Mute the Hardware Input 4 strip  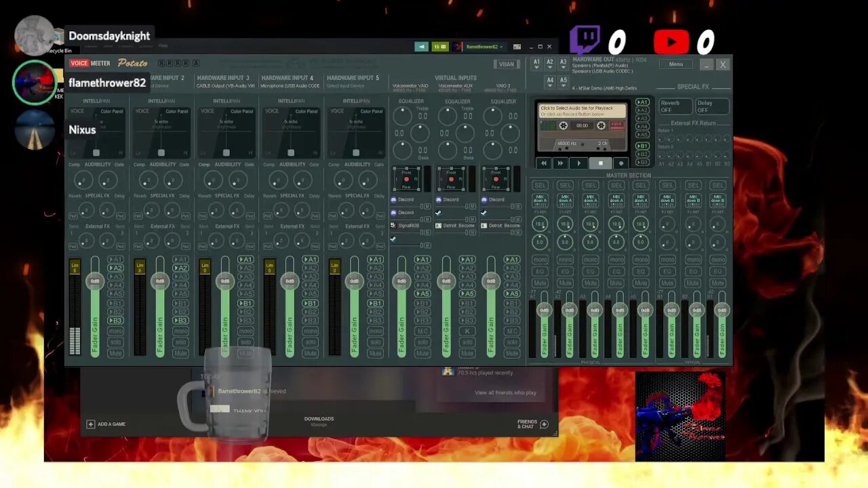(x=311, y=353)
